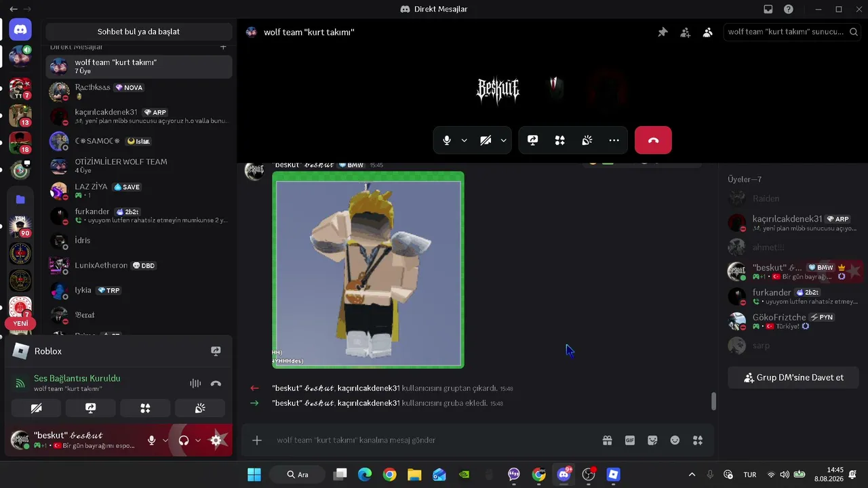Hang up with the red call button
The height and width of the screenshot is (488, 868).
[x=653, y=140]
